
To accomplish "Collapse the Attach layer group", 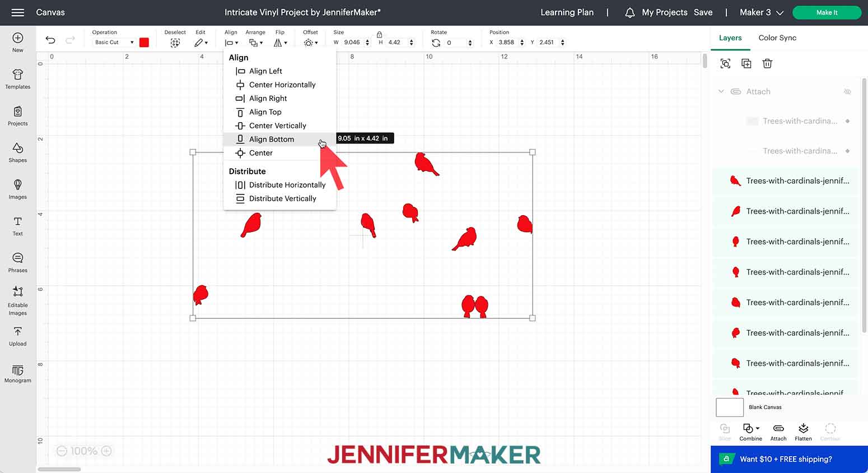I will (x=721, y=91).
